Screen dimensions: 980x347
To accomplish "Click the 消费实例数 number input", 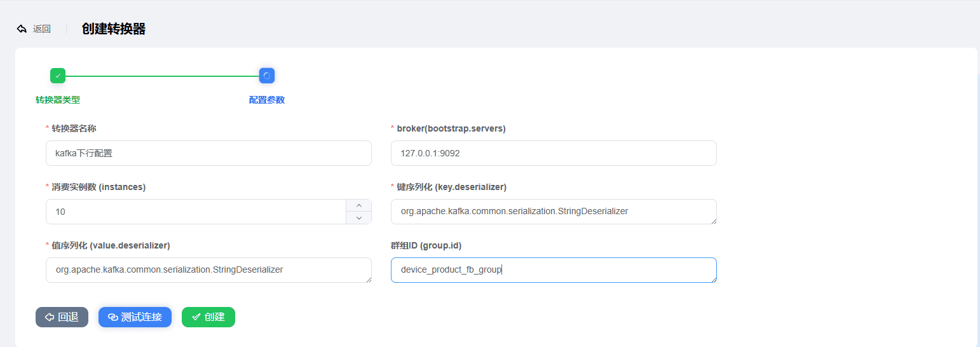I will click(196, 212).
